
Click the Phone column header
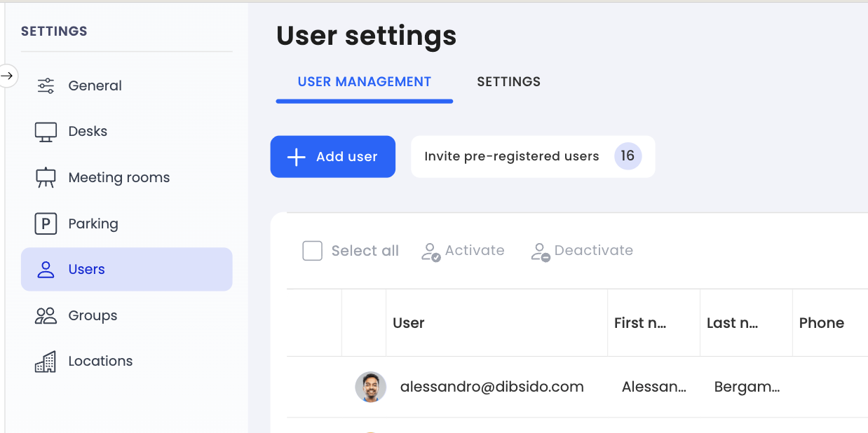[x=821, y=323]
